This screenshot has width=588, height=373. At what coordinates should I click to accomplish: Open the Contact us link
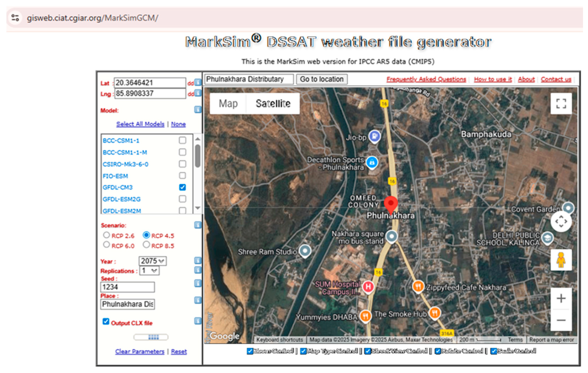(556, 79)
